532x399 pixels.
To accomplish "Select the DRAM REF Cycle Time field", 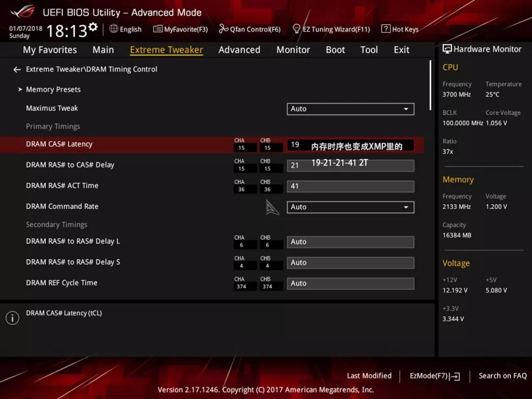I will click(x=350, y=284).
